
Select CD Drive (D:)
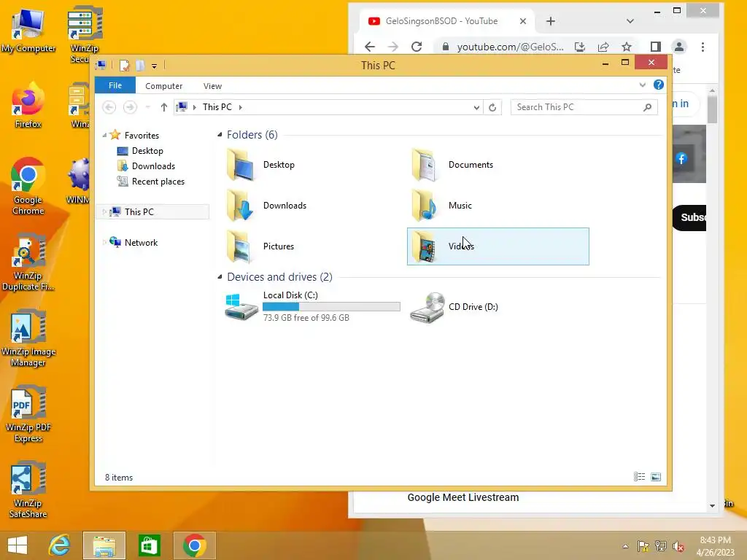coord(454,307)
